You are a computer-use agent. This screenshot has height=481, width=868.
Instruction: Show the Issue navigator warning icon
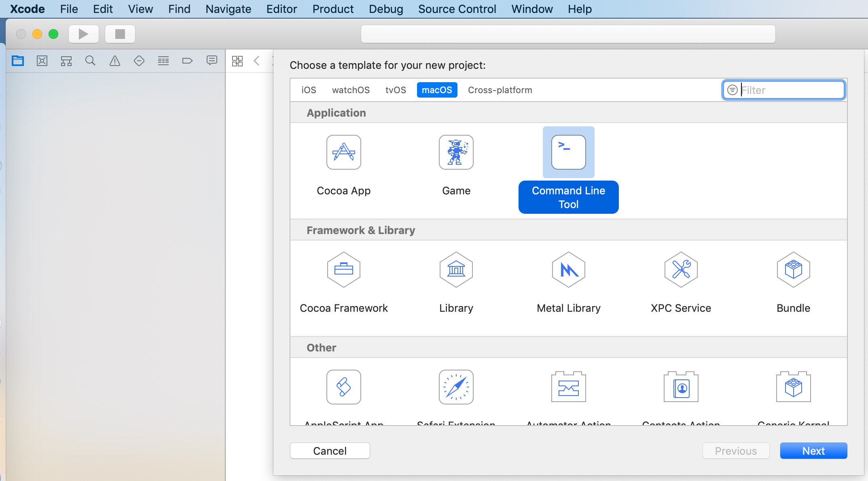coord(115,61)
